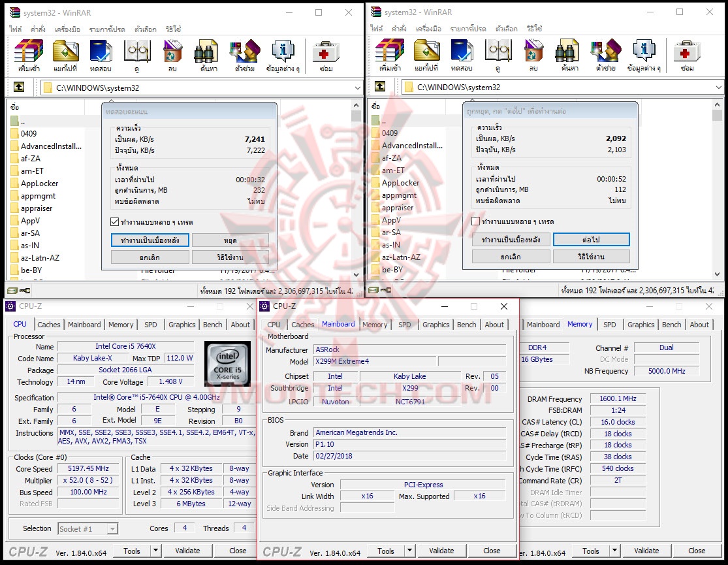Click Test icon in right WinRAR toolbar

pos(462,56)
